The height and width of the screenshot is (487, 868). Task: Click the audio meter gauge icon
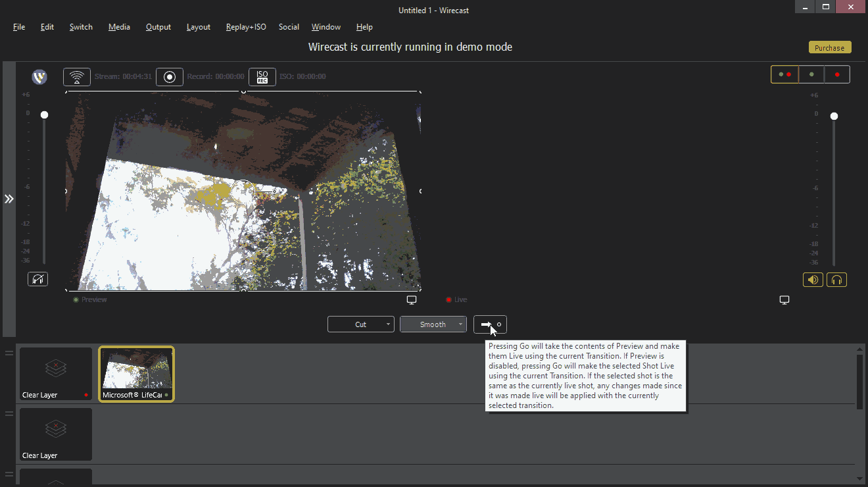[37, 280]
